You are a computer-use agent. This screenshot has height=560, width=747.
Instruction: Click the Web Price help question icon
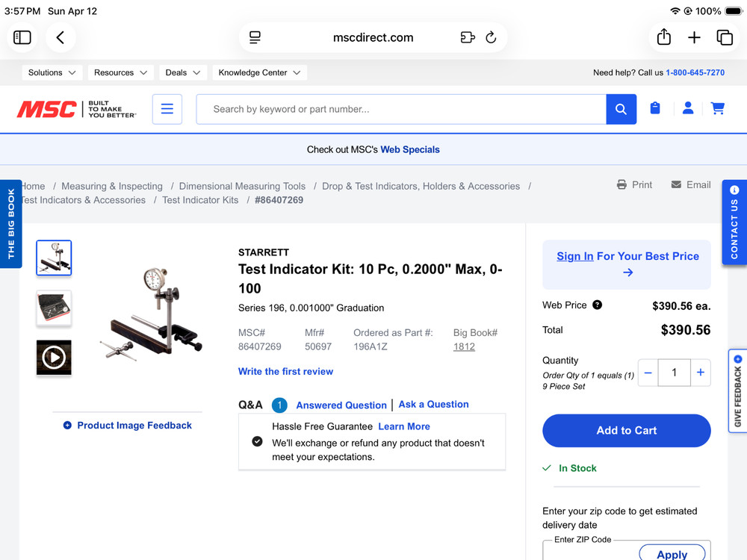597,305
